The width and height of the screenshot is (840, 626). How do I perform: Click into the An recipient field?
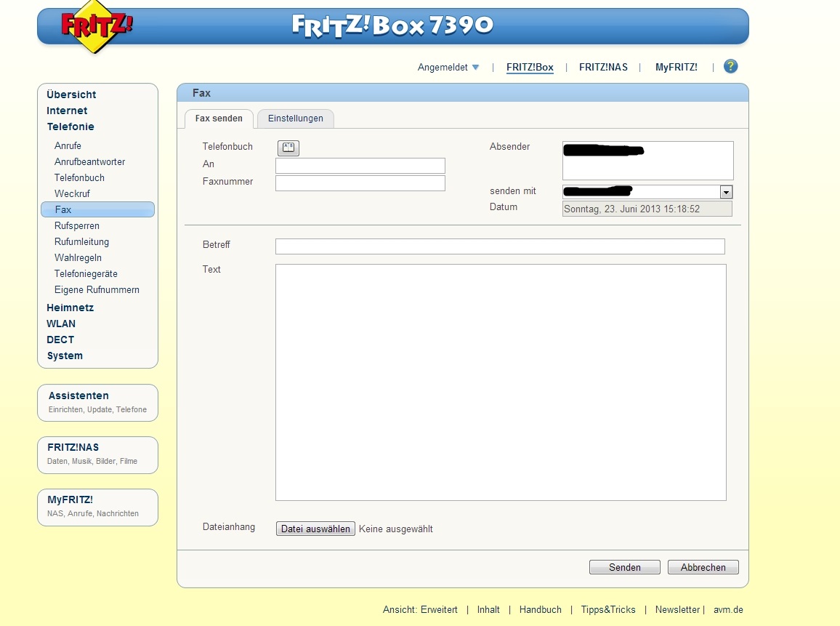[360, 166]
